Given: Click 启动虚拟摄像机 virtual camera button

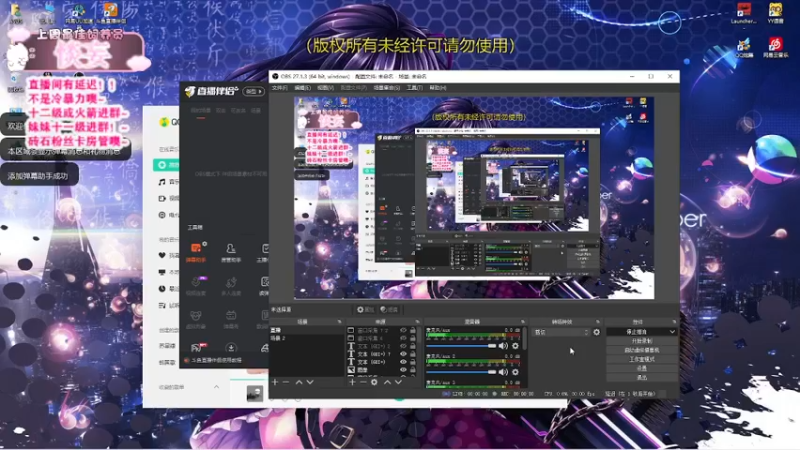Looking at the screenshot, I should 642,350.
